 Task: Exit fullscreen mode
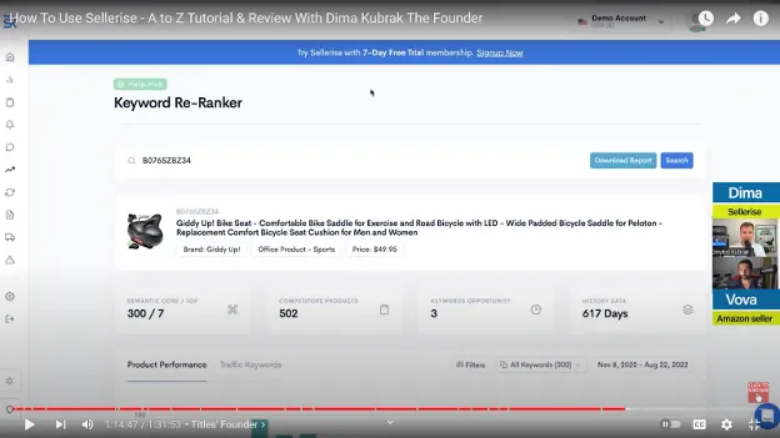point(754,425)
